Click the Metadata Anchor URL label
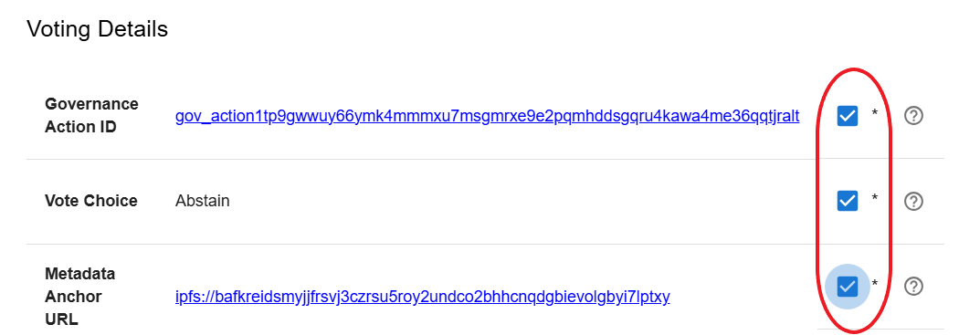This screenshot has height=335, width=980. (x=80, y=297)
